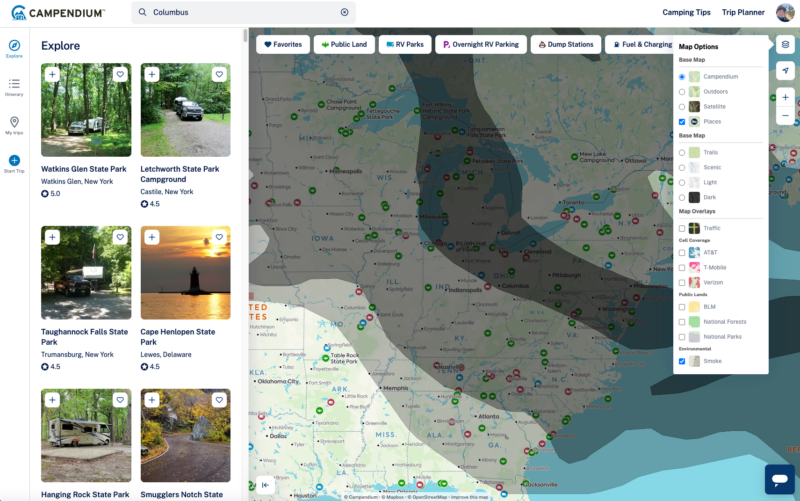The image size is (800, 501).
Task: Enable the AT&T cell coverage checkbox
Action: tap(682, 253)
